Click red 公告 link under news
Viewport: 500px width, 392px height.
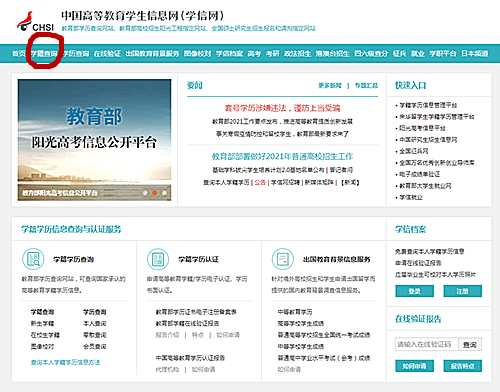260,182
